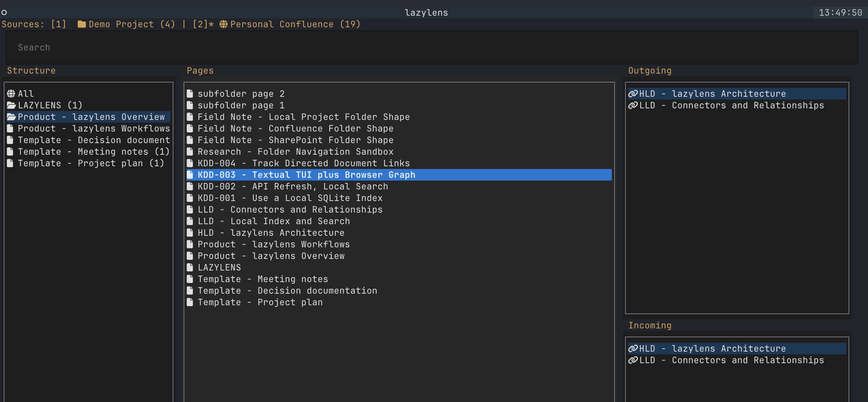Click file icon of KDD-003 page row
Image resolution: width=868 pixels, height=402 pixels.
[x=190, y=175]
